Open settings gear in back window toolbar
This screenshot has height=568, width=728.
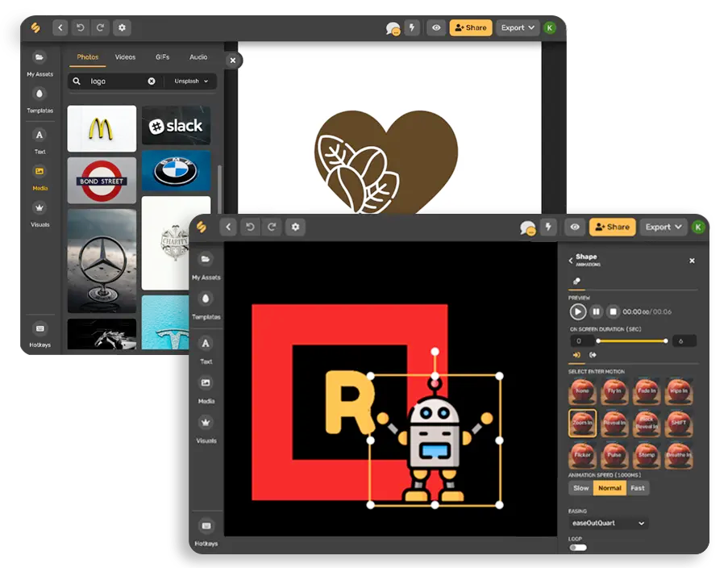pyautogui.click(x=122, y=28)
